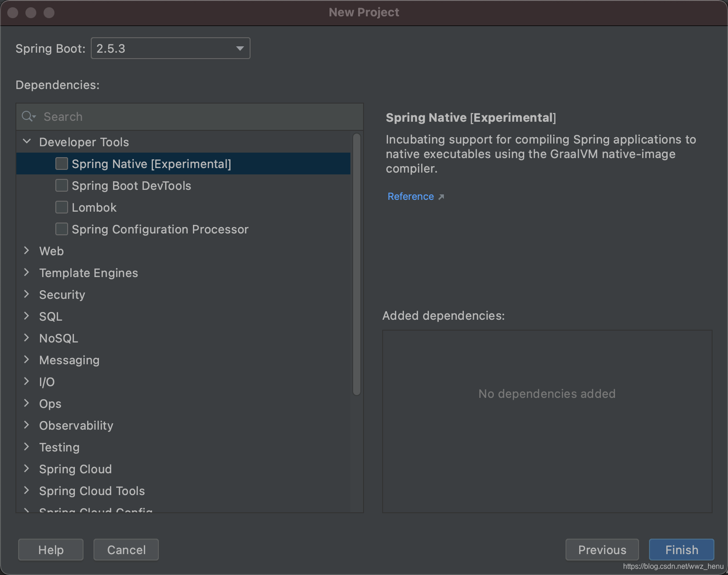
Task: Select the Spring Native [Experimental] row text
Action: (152, 164)
